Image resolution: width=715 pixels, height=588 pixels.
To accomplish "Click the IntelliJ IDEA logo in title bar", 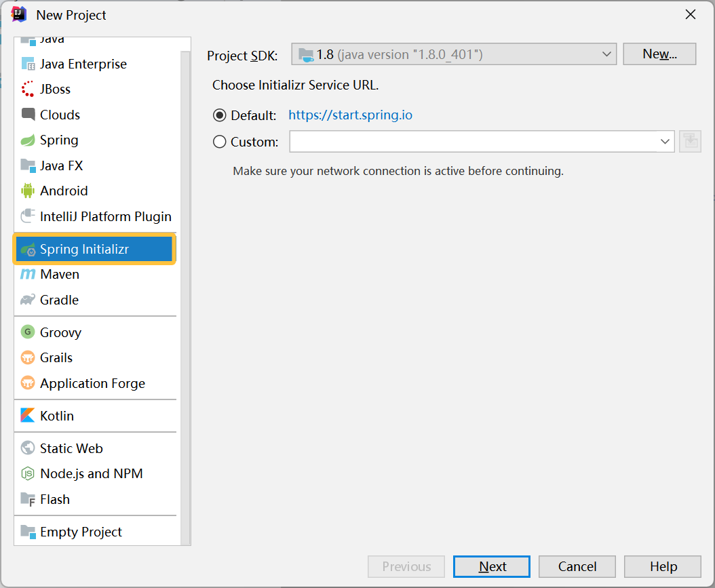I will tap(19, 14).
